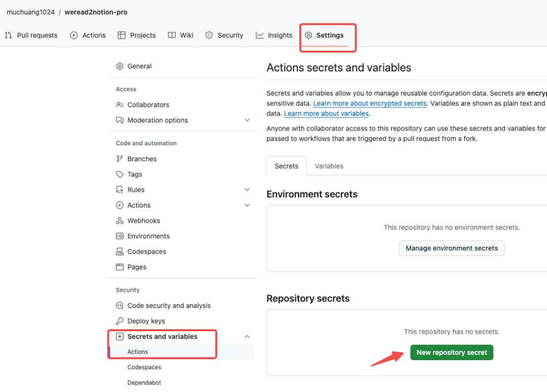Open Learn more about encrypted secrets link

(x=370, y=104)
